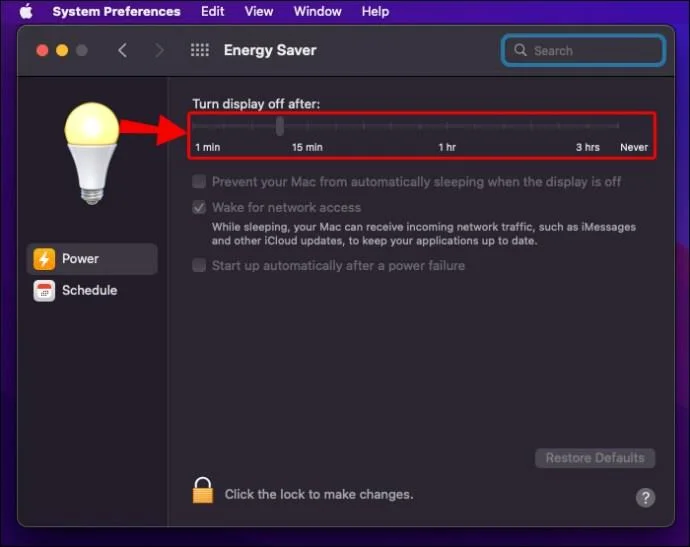Click the '3 hrs' slider label
The width and height of the screenshot is (690, 547).
point(587,147)
